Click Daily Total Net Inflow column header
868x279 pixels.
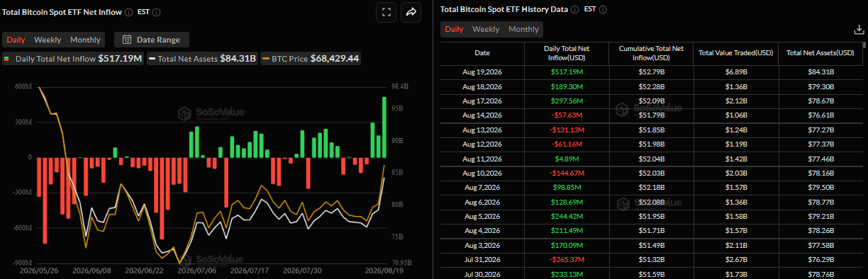tap(566, 53)
